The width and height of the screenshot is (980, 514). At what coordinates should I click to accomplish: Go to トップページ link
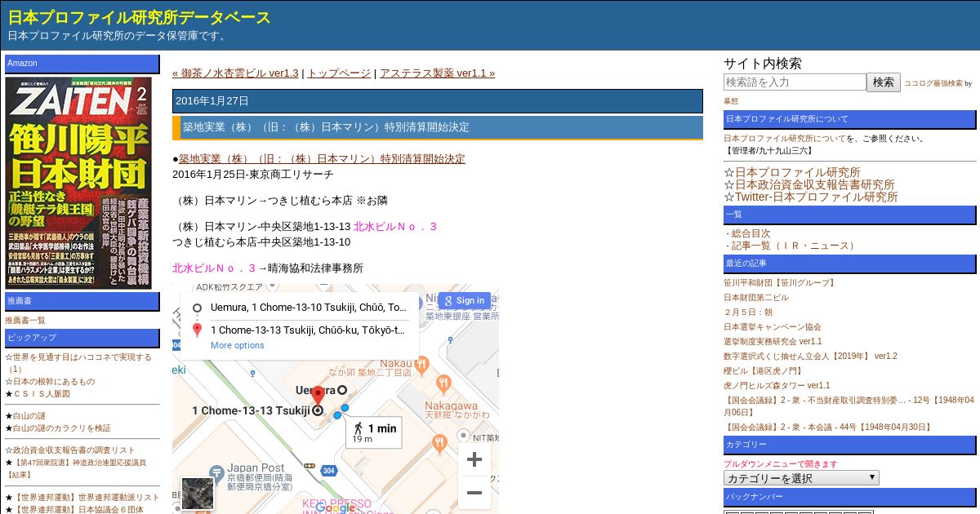coord(339,73)
